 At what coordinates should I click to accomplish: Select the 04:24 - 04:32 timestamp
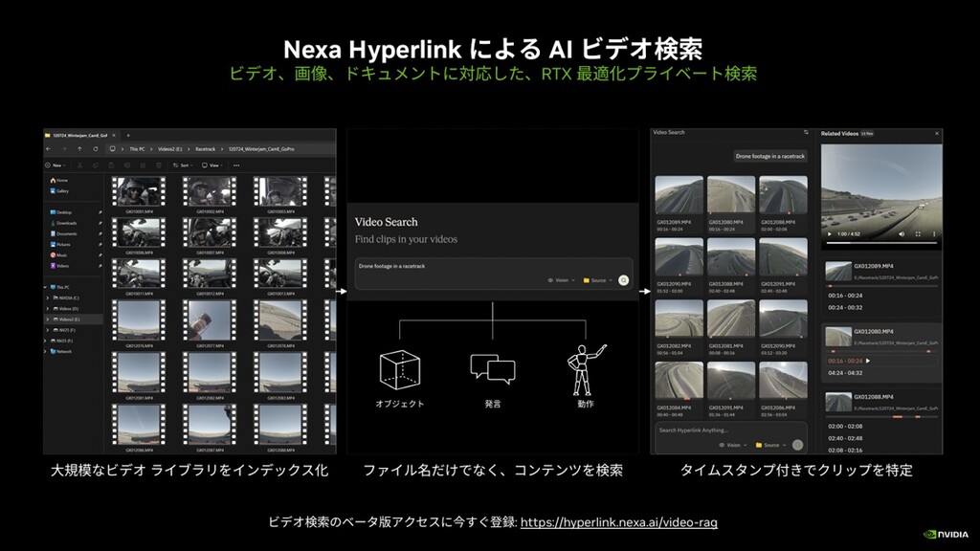pos(845,373)
